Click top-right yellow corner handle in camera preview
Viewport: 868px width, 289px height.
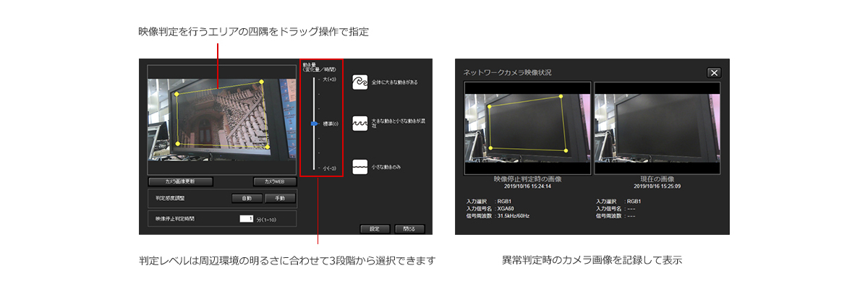(x=260, y=82)
